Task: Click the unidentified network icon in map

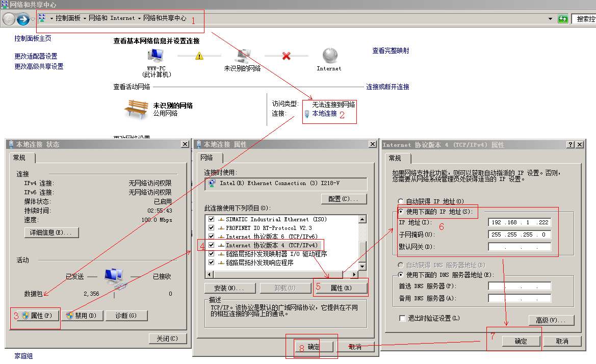Action: pos(243,56)
